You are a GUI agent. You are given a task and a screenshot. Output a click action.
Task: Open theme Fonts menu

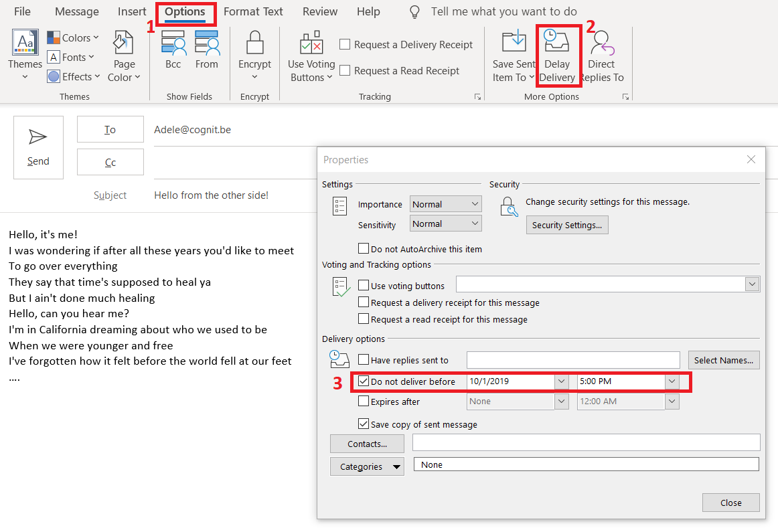(70, 57)
